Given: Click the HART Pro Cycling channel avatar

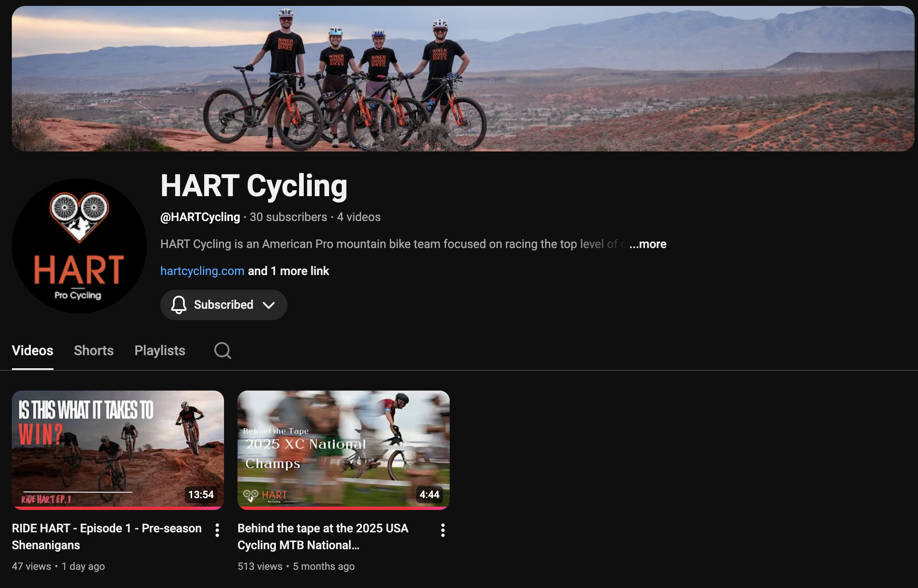Looking at the screenshot, I should [79, 246].
